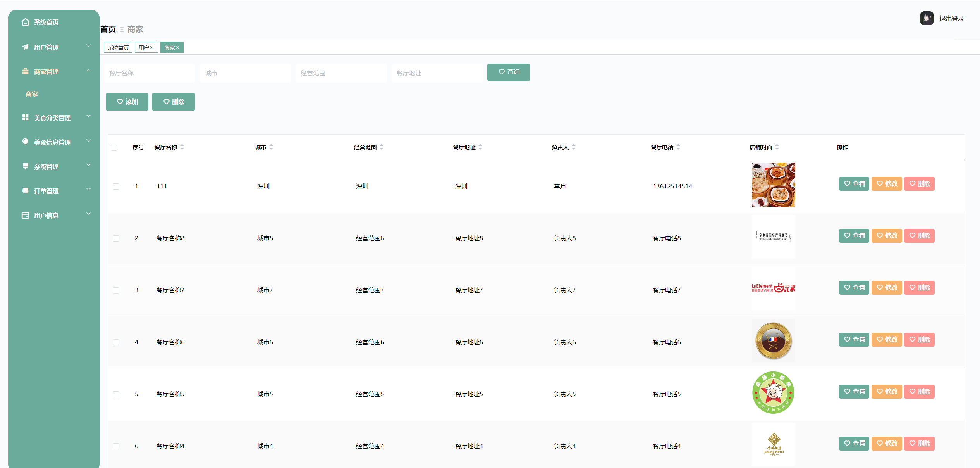The height and width of the screenshot is (468, 980).
Task: Close the 用户 tab with its X
Action: click(x=152, y=48)
